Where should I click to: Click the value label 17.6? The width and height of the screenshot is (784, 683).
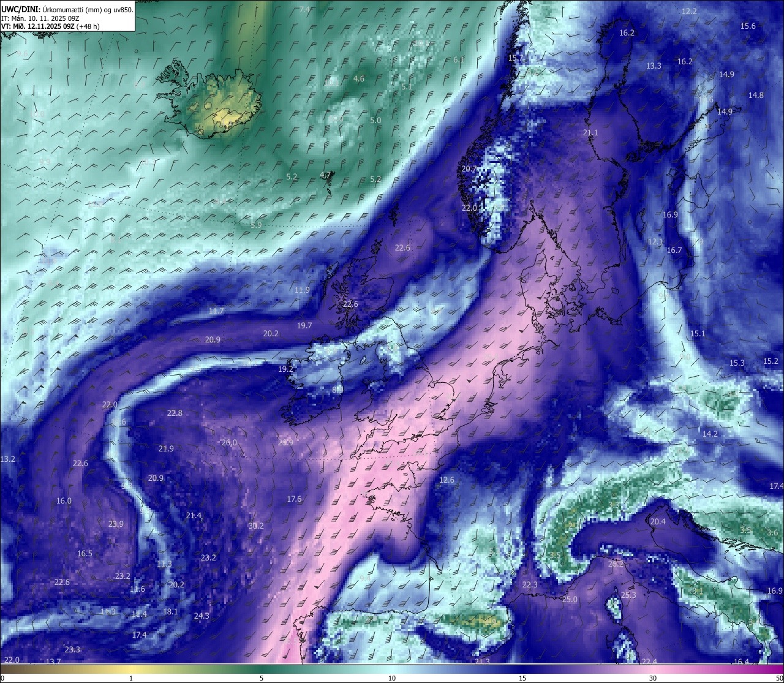[x=294, y=499]
